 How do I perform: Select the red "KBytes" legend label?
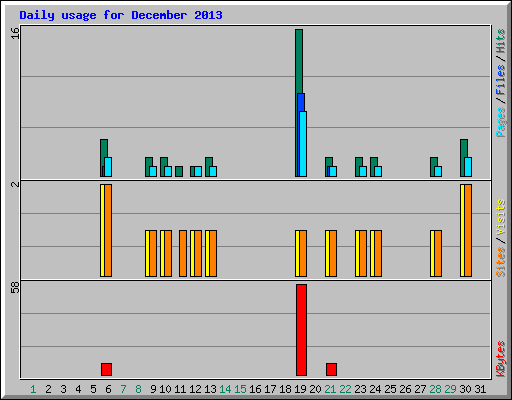[500, 359]
